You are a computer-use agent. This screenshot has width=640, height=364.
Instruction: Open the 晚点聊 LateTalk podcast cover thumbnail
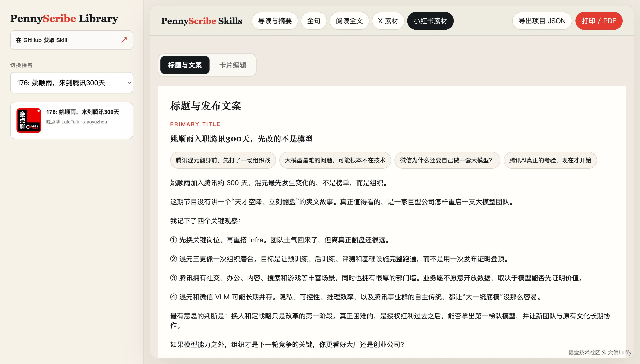[x=29, y=120]
